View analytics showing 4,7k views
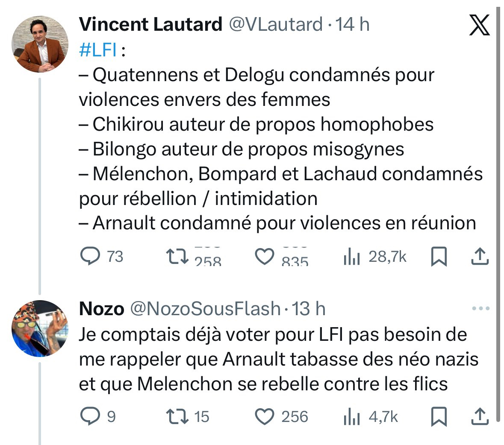This screenshot has height=445, width=504. pos(351,417)
